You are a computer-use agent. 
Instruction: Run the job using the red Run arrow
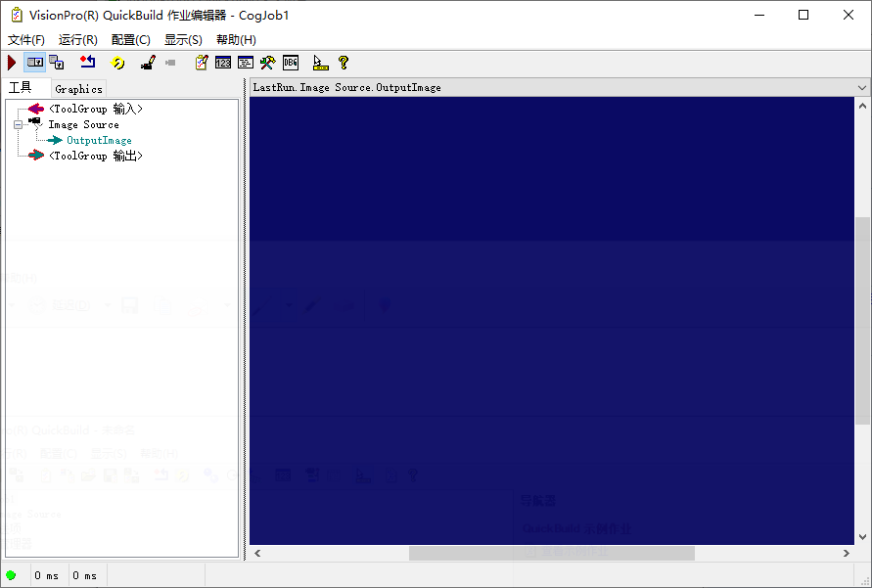10,62
